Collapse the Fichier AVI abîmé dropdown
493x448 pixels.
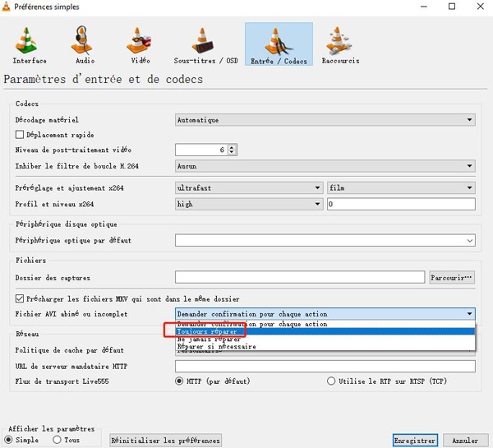point(325,314)
